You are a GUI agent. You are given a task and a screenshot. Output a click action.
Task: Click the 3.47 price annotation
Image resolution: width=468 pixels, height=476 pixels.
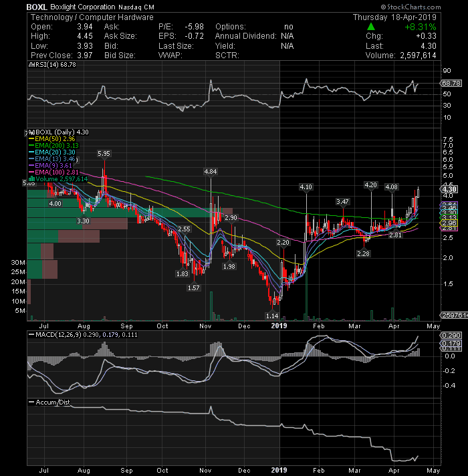(342, 201)
